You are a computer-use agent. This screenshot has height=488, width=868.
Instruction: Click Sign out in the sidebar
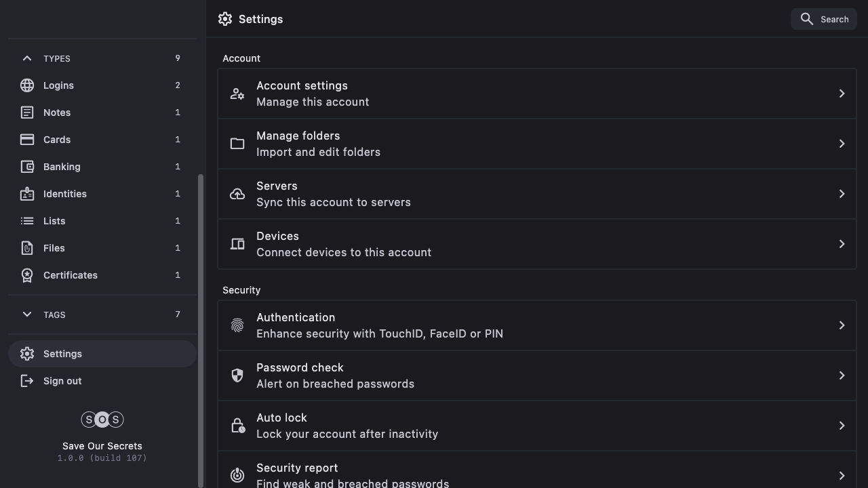coord(62,381)
